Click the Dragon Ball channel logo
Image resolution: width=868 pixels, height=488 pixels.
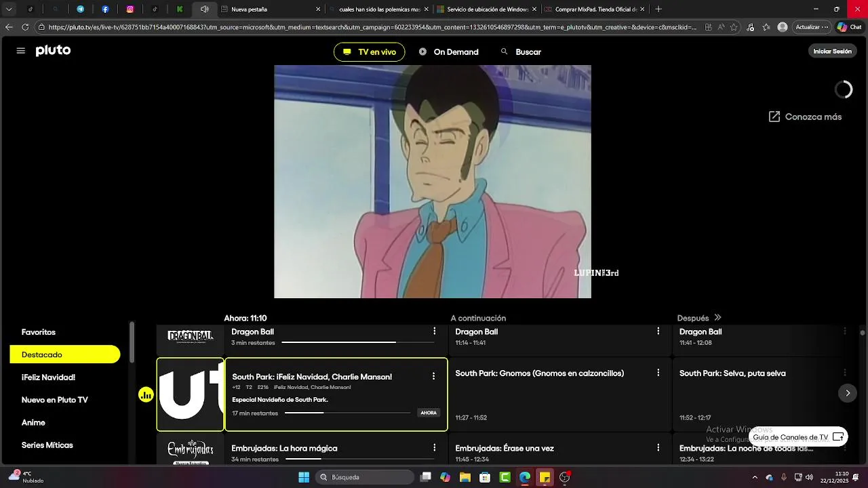point(191,336)
